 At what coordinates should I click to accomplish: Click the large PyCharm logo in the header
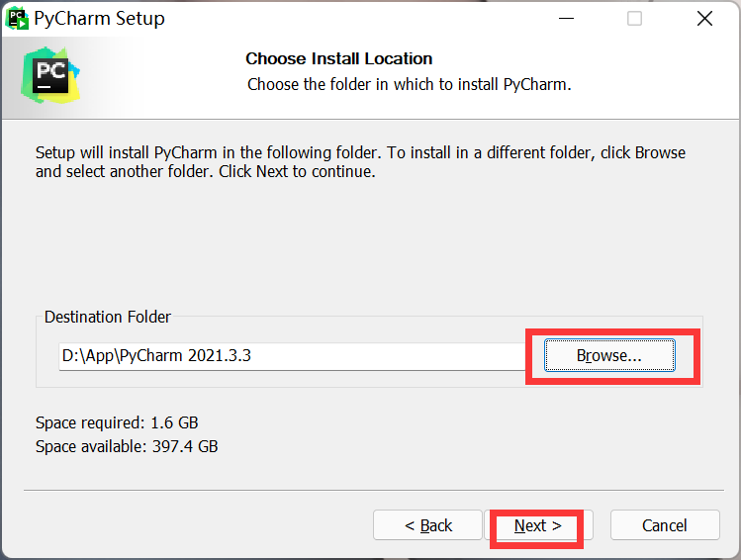point(50,74)
